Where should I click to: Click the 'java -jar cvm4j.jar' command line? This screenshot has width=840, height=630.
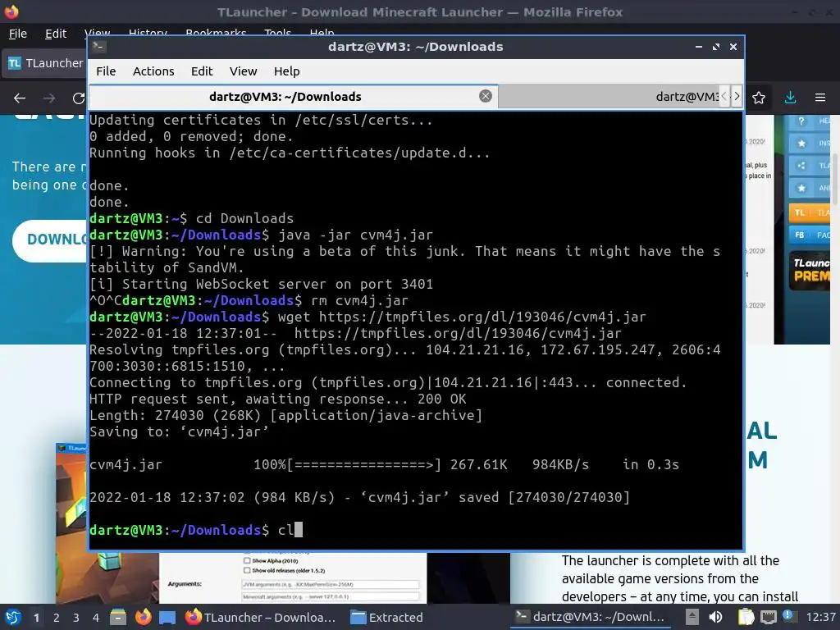(355, 235)
